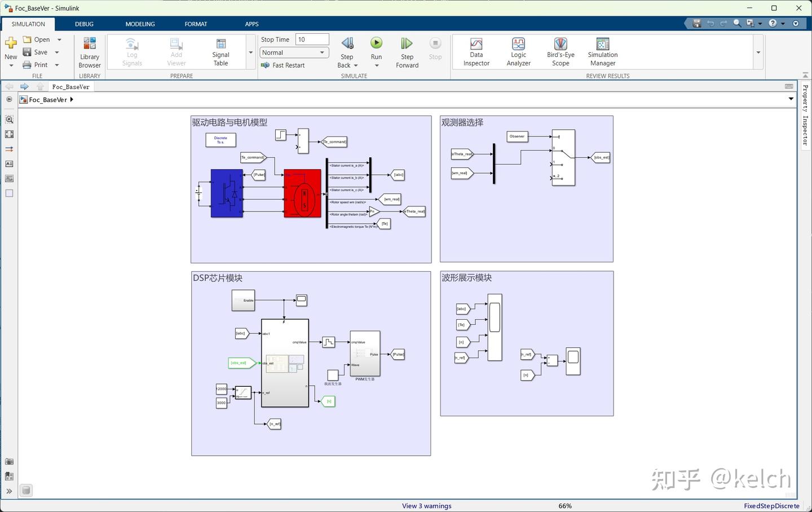Switch to the MODELING tab
Image resolution: width=812 pixels, height=512 pixels.
tap(140, 24)
